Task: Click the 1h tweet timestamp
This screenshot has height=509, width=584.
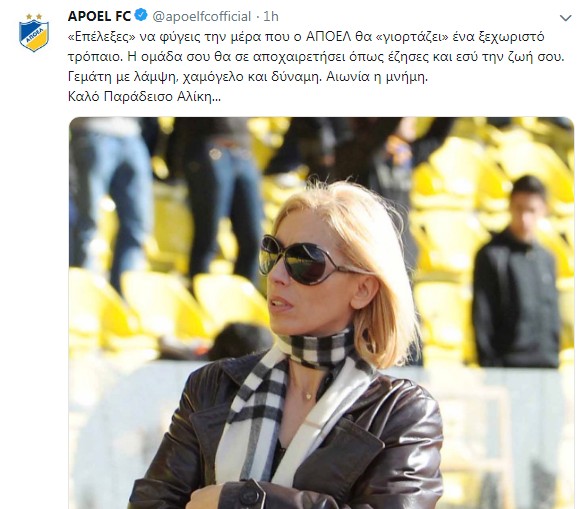Action: tap(271, 16)
